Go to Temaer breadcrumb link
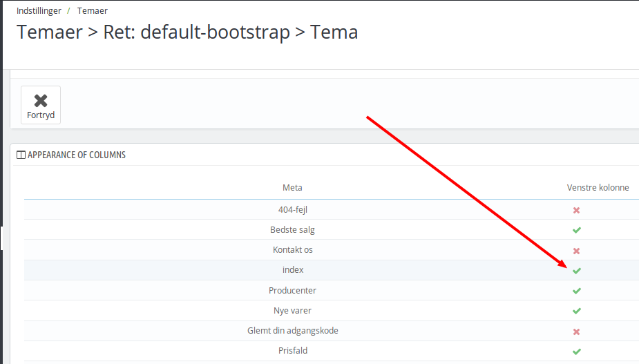 point(93,11)
